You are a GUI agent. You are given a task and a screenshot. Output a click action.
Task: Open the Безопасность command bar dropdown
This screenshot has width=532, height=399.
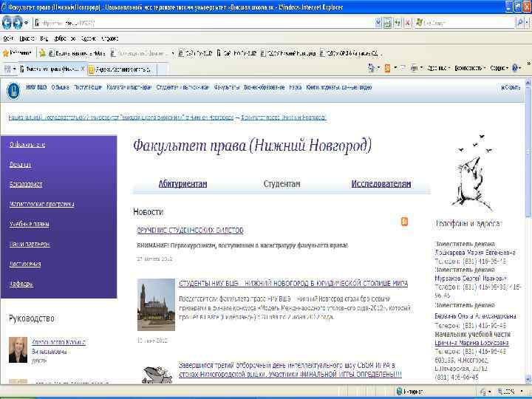click(x=470, y=68)
